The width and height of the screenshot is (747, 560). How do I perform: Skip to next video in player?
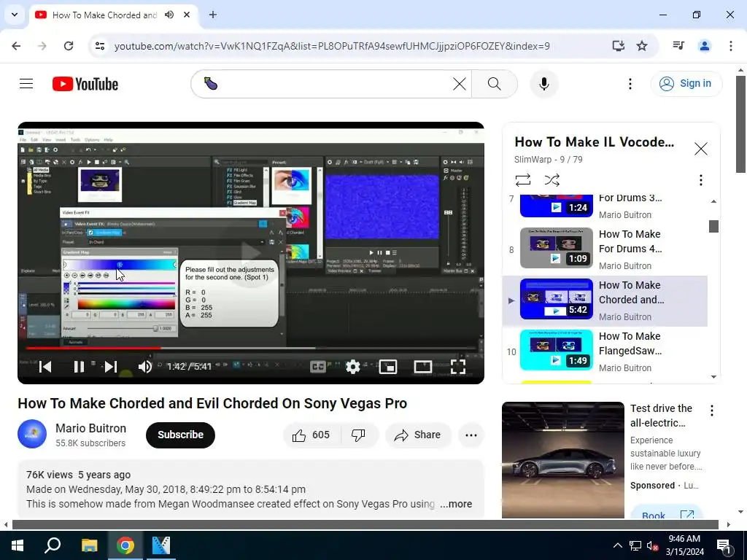(x=111, y=366)
